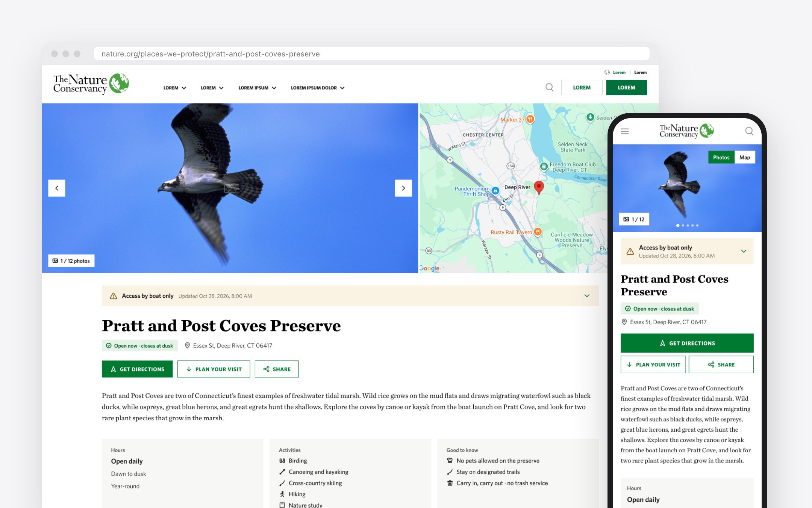Click the Rusty Rail Tavern map icon

coord(538,232)
